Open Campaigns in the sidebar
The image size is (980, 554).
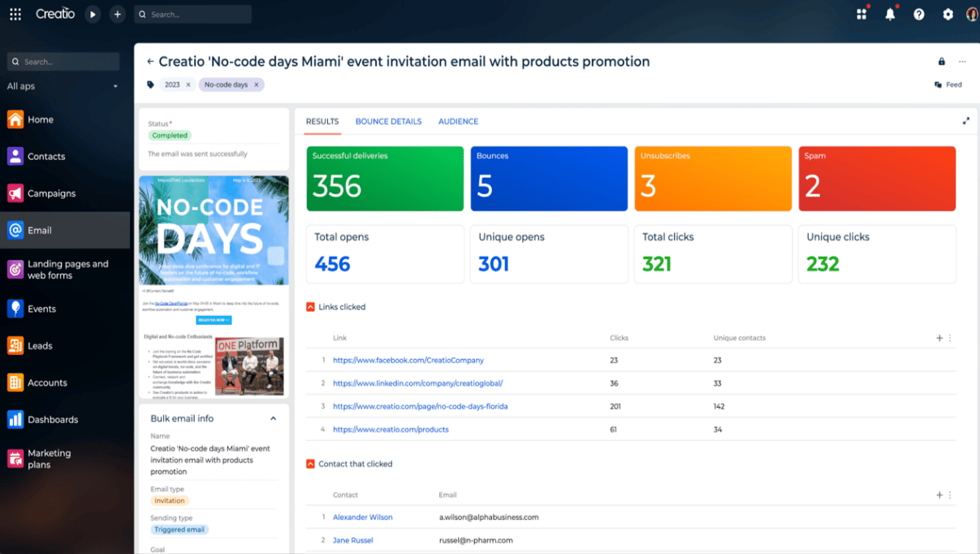(65, 193)
